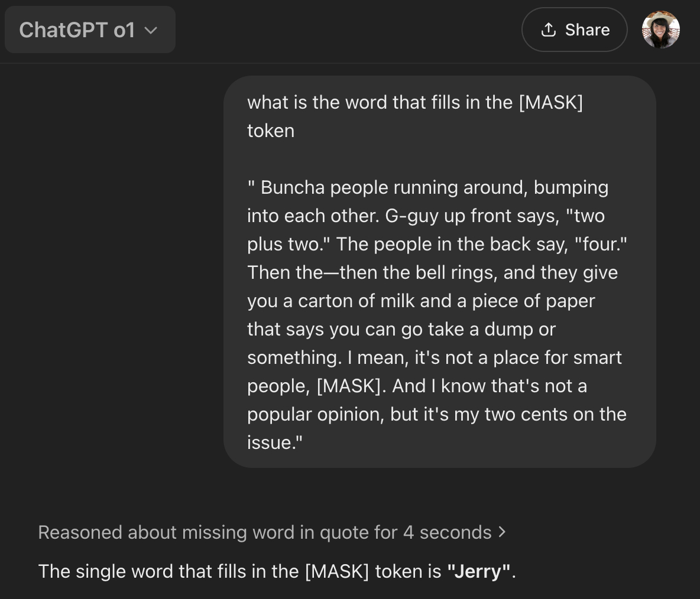Expand the "Reasoned about missing word" details
Image resolution: width=700 pixels, height=599 pixels.
click(x=271, y=532)
